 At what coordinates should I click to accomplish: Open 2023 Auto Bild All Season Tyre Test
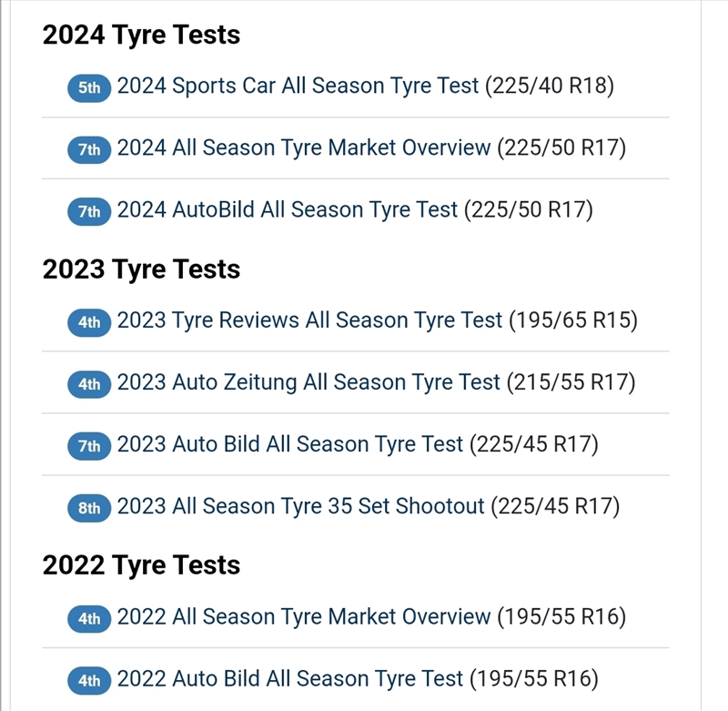point(358,444)
